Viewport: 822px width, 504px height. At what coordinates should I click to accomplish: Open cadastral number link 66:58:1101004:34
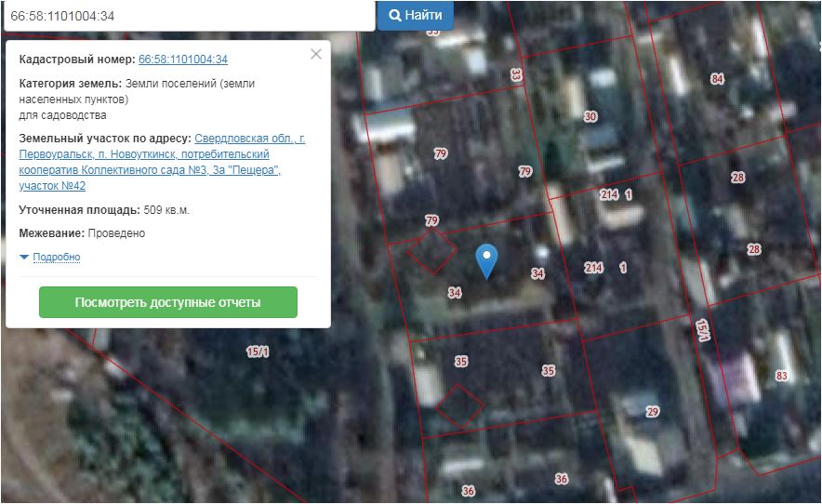(183, 60)
